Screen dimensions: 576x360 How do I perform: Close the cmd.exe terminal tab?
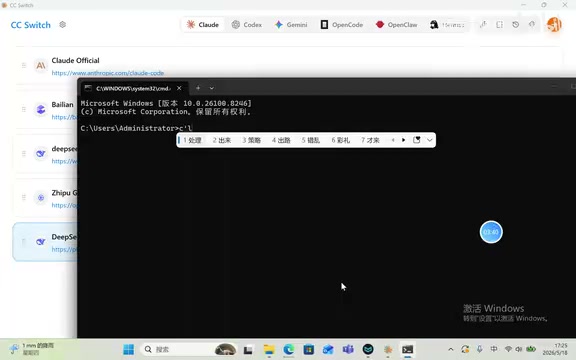179,88
